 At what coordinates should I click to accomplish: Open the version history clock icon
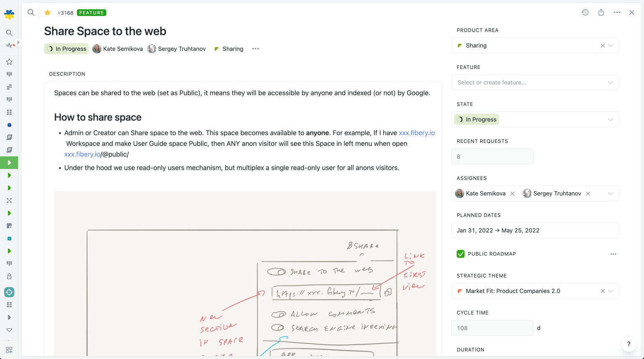pyautogui.click(x=585, y=13)
